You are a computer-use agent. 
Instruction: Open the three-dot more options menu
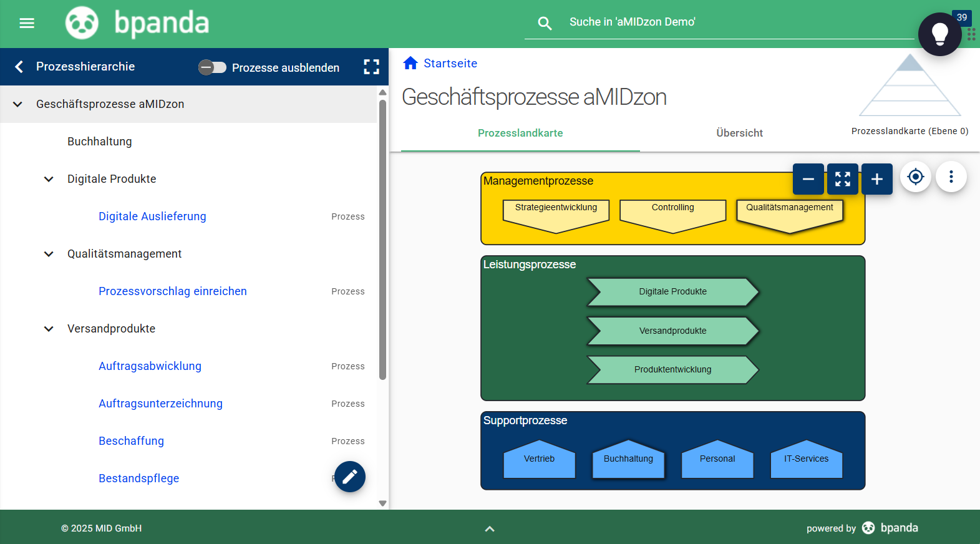pos(951,177)
